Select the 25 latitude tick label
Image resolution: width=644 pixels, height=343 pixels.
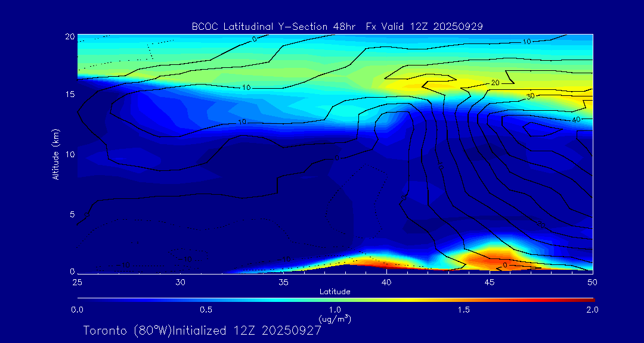tap(77, 282)
